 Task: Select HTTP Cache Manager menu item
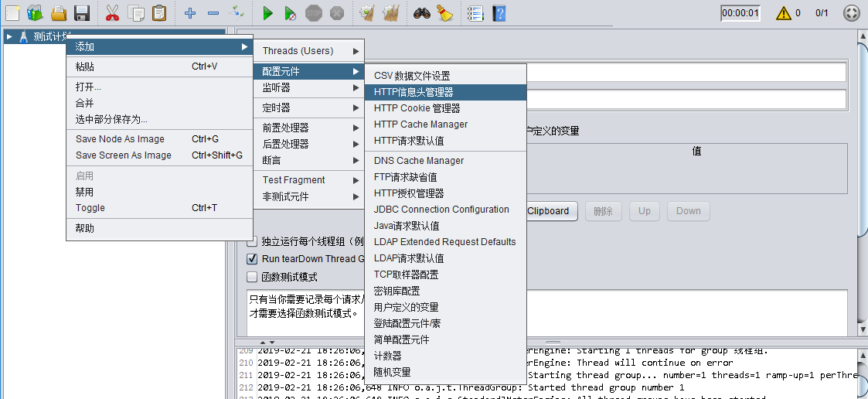pyautogui.click(x=445, y=124)
